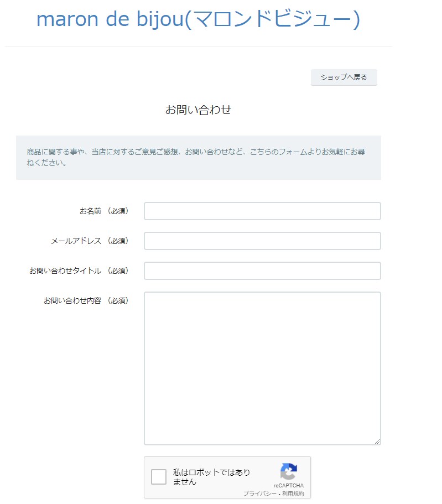The height and width of the screenshot is (504, 442).
Task: Click the メールアドレス（必須）label
Action: (x=90, y=241)
